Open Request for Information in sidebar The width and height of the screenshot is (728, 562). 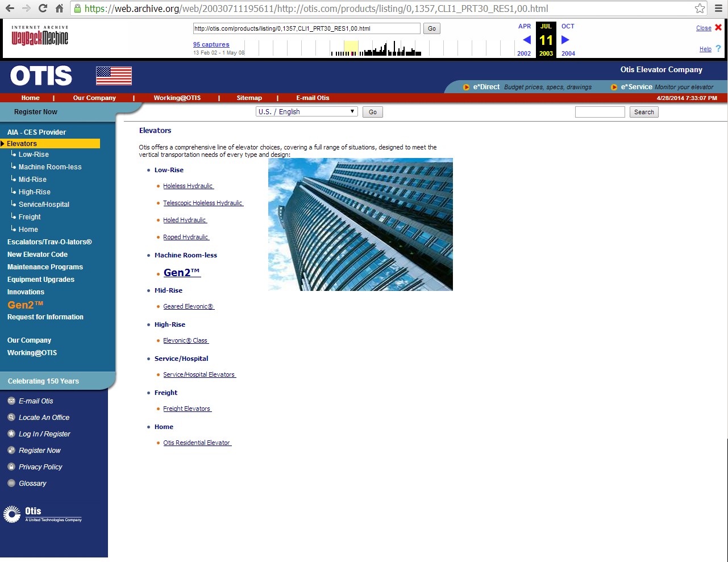point(45,317)
